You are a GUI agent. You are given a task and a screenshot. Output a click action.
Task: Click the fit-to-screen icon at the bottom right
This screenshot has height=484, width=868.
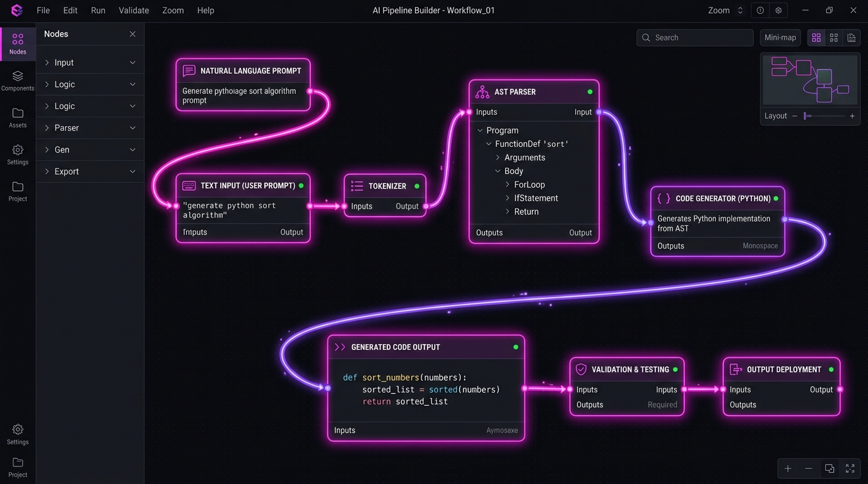pos(850,468)
